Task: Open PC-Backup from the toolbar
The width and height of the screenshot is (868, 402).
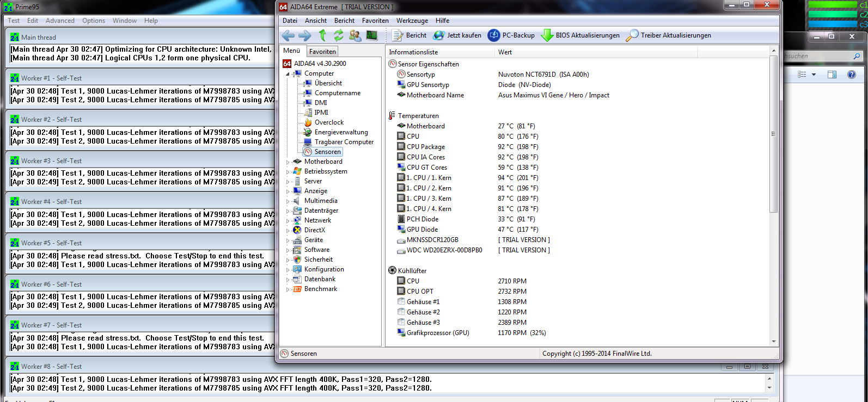Action: click(x=511, y=35)
